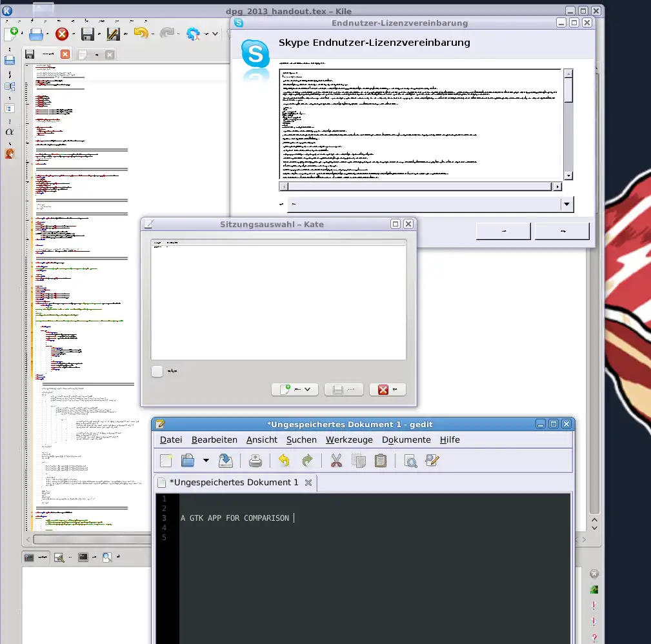Click the Paste clipboard icon in gedit toolbar
The width and height of the screenshot is (651, 644).
[x=381, y=461]
